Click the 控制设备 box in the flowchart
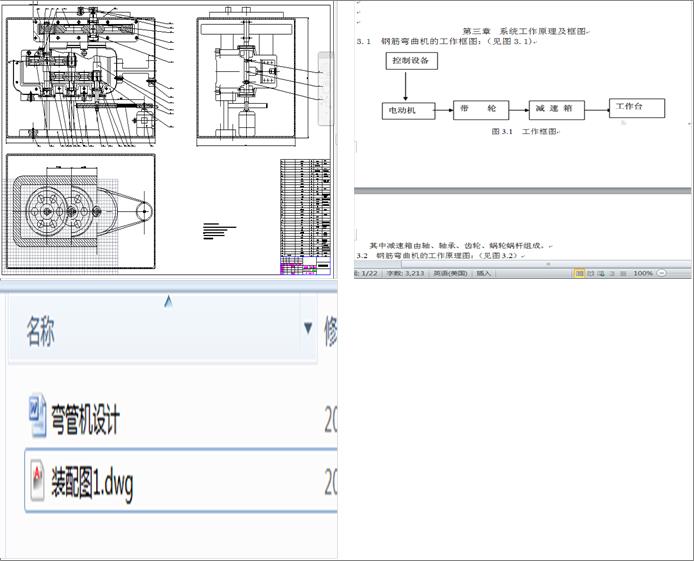 (411, 61)
